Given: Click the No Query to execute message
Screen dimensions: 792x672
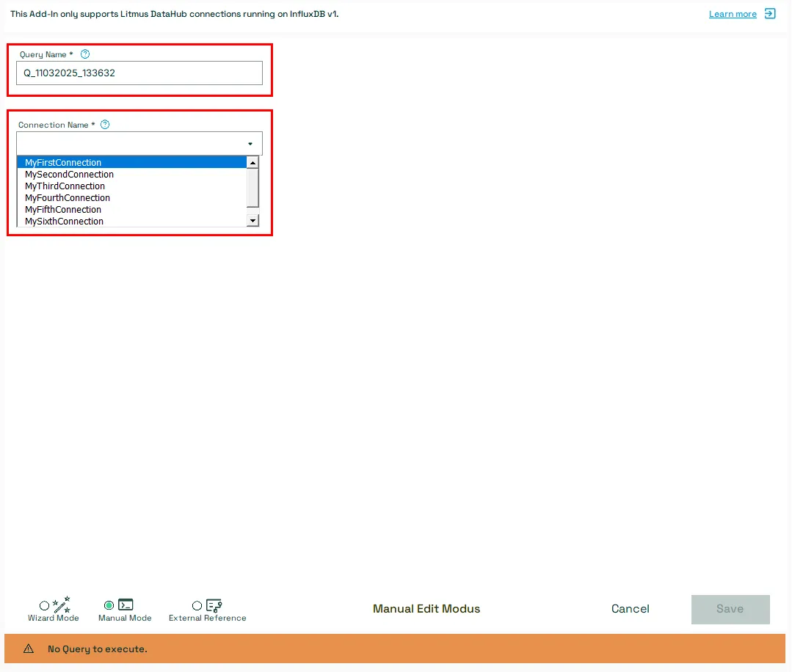Looking at the screenshot, I should [x=98, y=649].
